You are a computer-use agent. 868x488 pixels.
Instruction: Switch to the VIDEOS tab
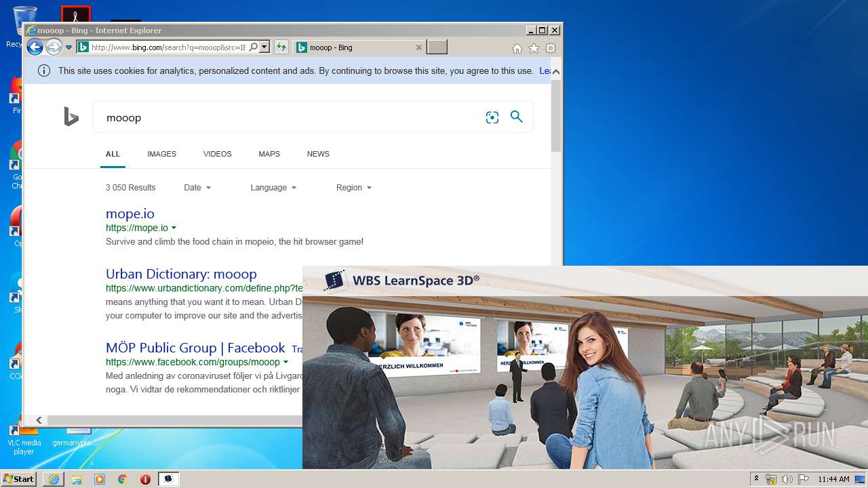pyautogui.click(x=217, y=154)
